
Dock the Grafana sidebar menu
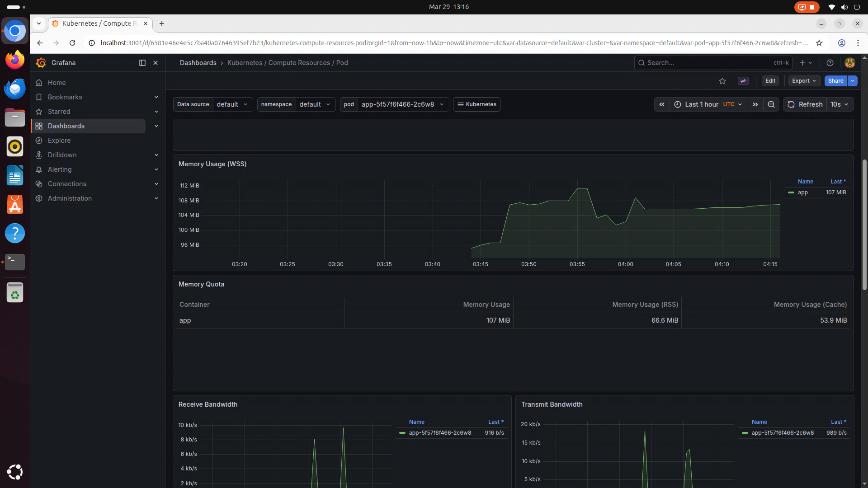(x=142, y=63)
